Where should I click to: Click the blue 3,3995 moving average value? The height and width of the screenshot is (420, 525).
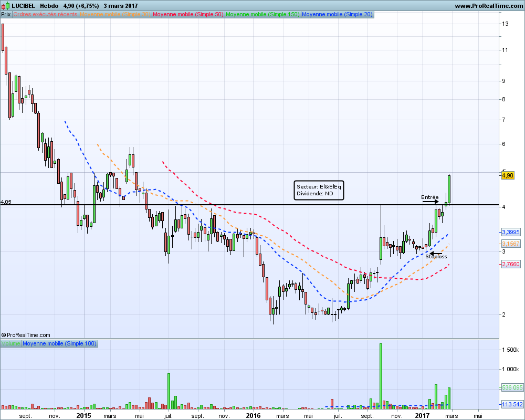(x=511, y=232)
